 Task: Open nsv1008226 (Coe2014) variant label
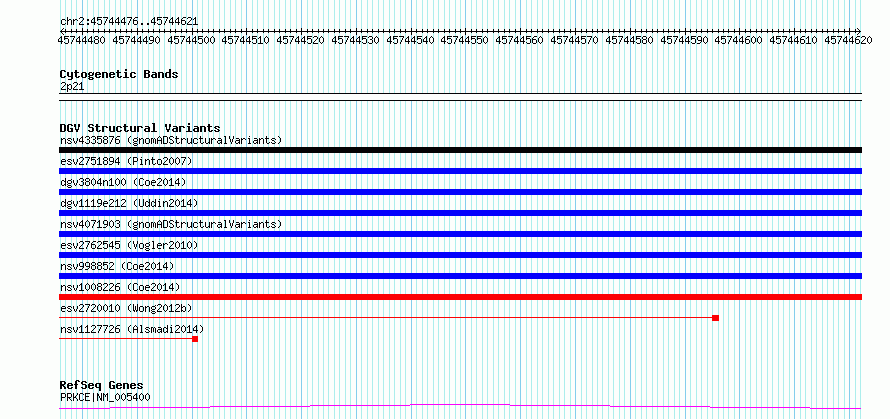(x=120, y=287)
